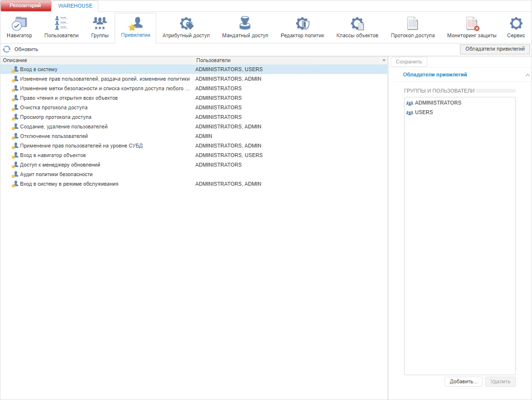The height and width of the screenshot is (400, 532).
Task: Click privilege icon of Отключение пользователей row
Action: point(15,136)
